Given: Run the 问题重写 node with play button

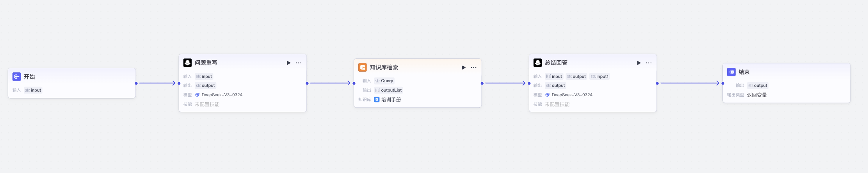Looking at the screenshot, I should [x=289, y=63].
